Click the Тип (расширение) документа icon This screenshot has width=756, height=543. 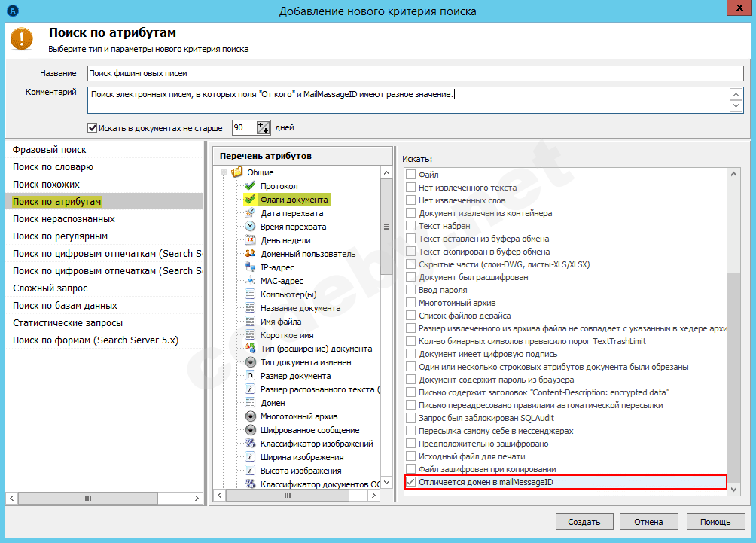(x=250, y=348)
